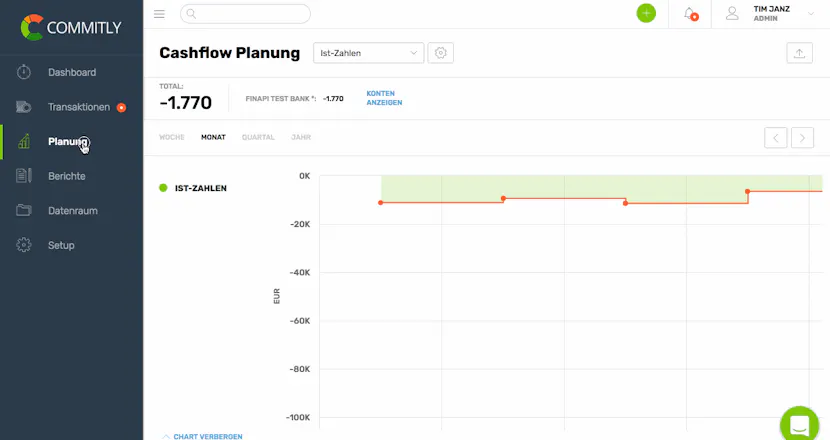Click Konten Anzeigen link

(x=384, y=98)
